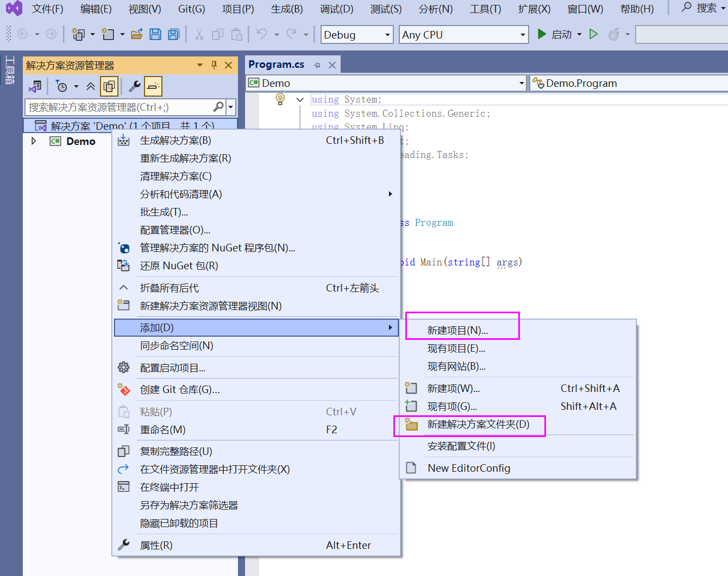Open the 调试(D) menu
728x576 pixels.
tap(336, 9)
